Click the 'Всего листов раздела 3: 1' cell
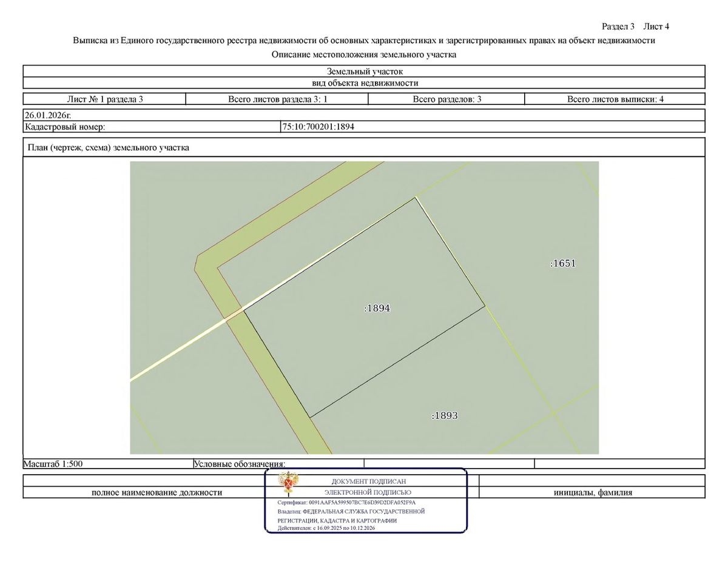Screen dimensions: 728x562 pyautogui.click(x=278, y=99)
